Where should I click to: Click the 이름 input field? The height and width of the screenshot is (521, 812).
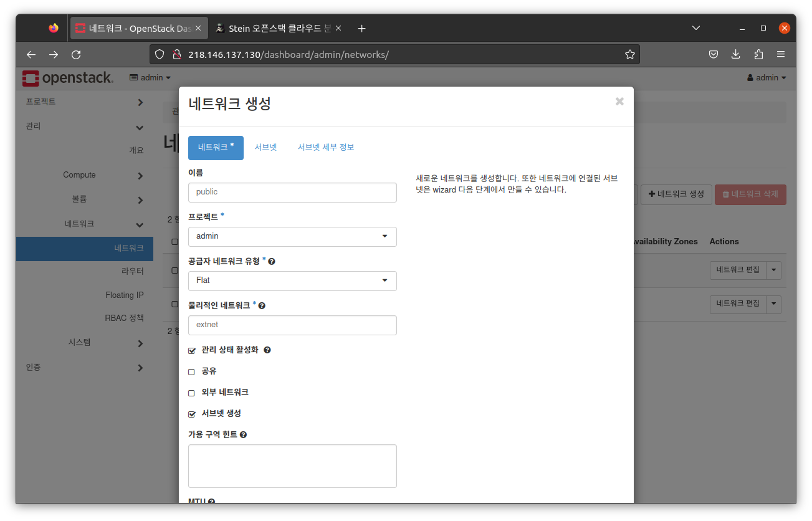[x=292, y=193]
